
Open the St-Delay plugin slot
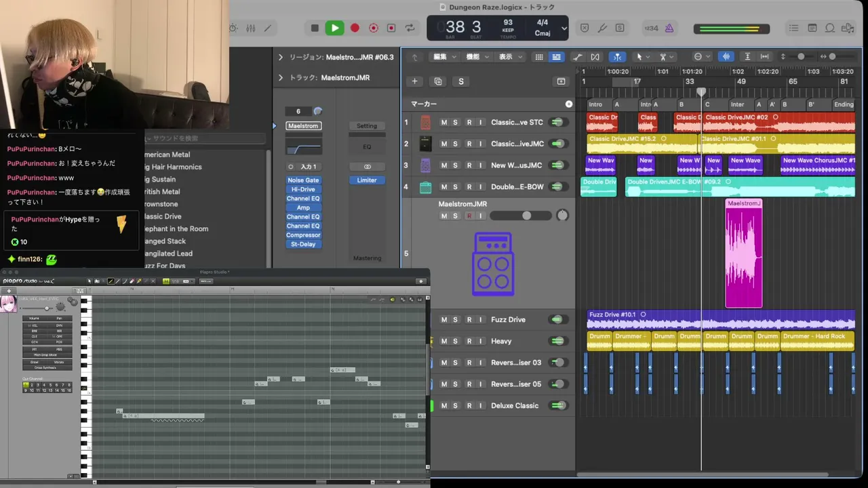pos(303,244)
